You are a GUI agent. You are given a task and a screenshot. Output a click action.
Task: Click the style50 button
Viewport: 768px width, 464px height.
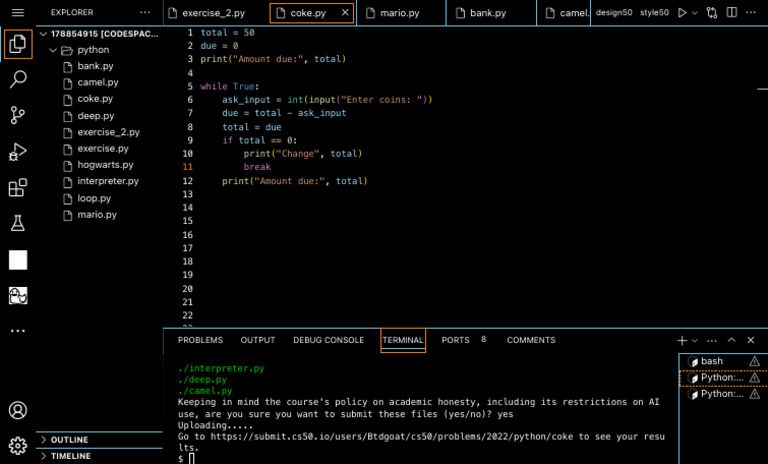(654, 13)
